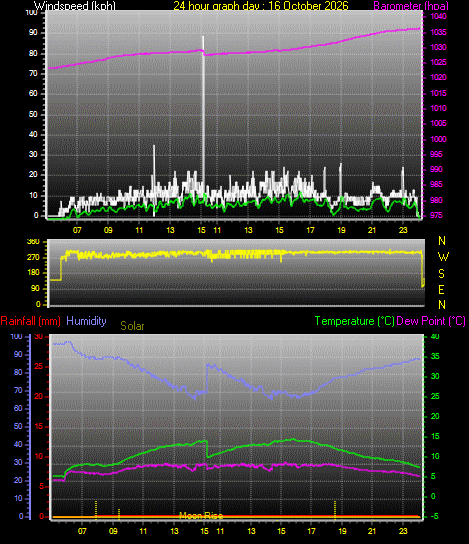Click the "1040" barometer axis value
Image resolution: width=469 pixels, height=544 pixels.
point(438,16)
